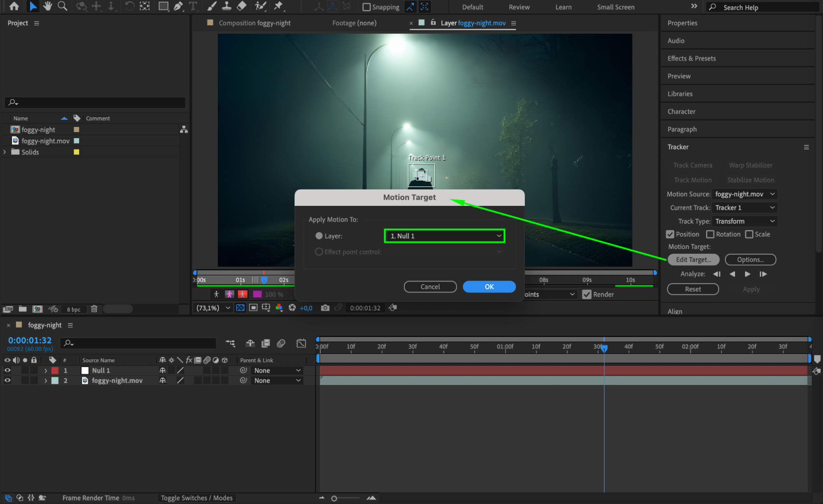The width and height of the screenshot is (823, 504).
Task: Click the Edit Target button
Action: coord(693,260)
